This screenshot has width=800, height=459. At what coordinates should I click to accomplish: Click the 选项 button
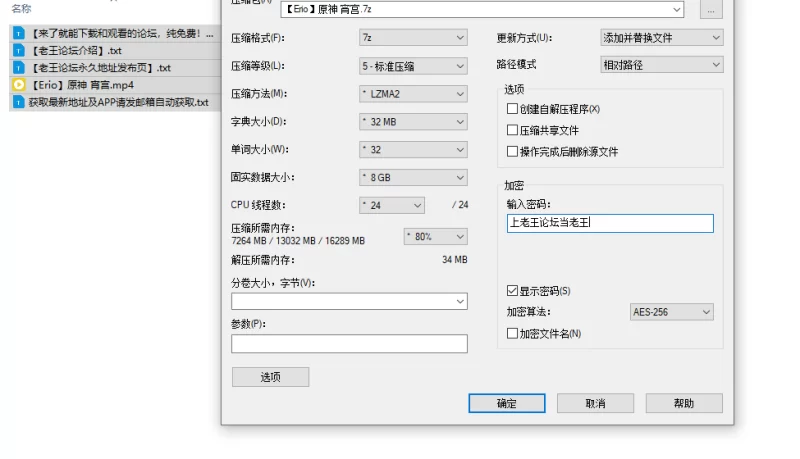[270, 377]
